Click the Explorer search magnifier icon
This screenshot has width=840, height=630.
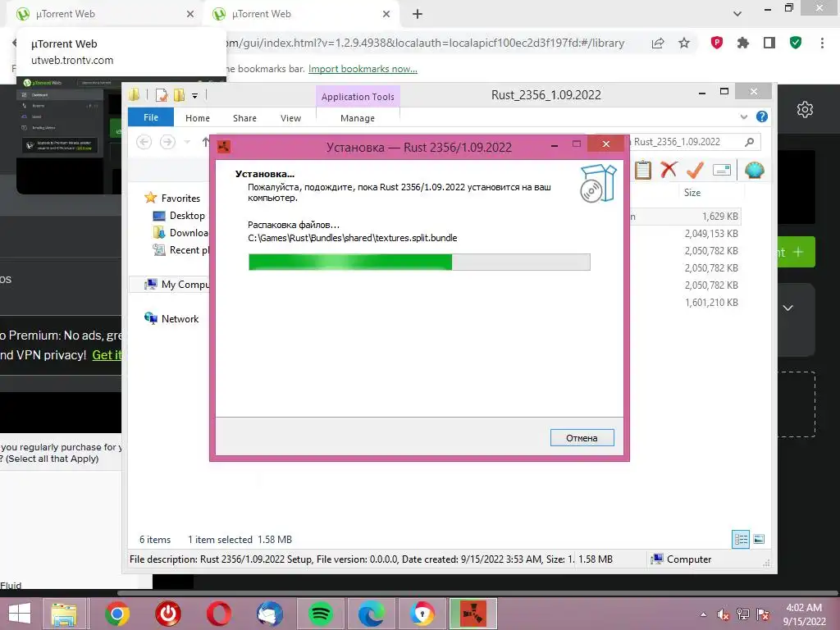click(x=750, y=142)
